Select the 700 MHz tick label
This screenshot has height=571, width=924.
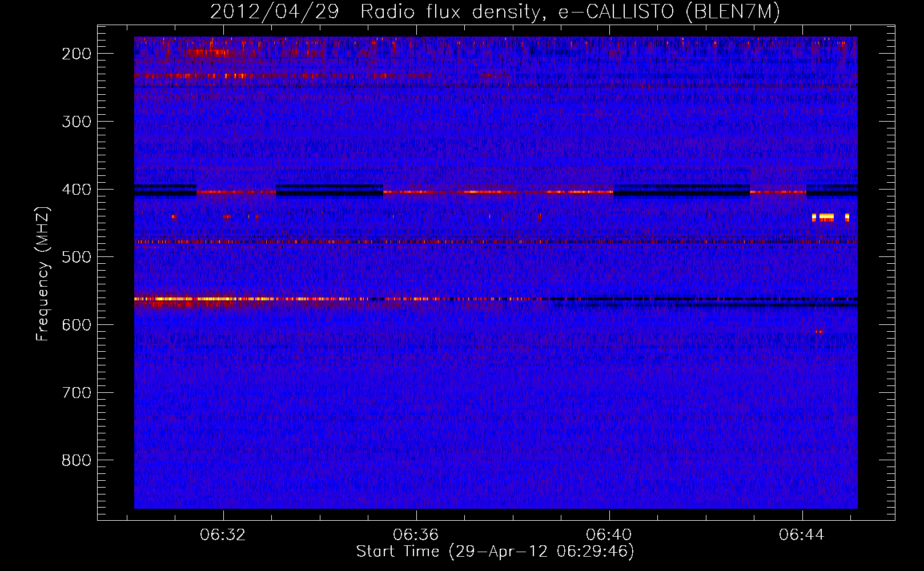pos(77,393)
